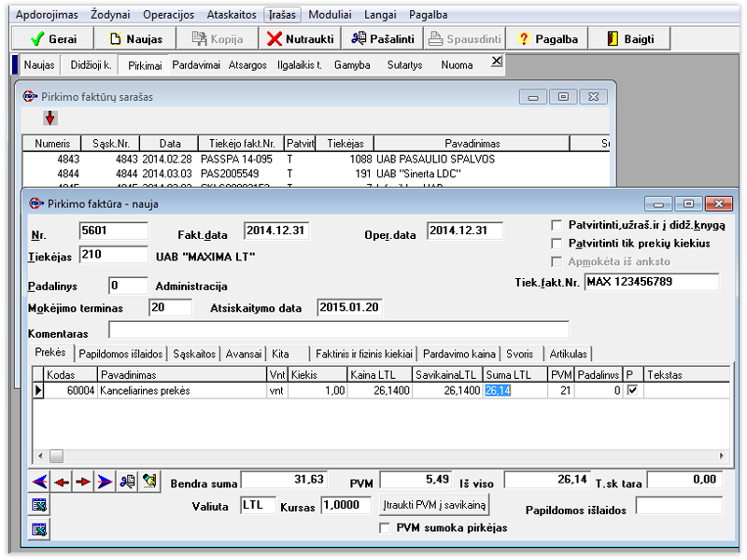Open the Langai menu
Screen dimensions: 747x560
380,15
